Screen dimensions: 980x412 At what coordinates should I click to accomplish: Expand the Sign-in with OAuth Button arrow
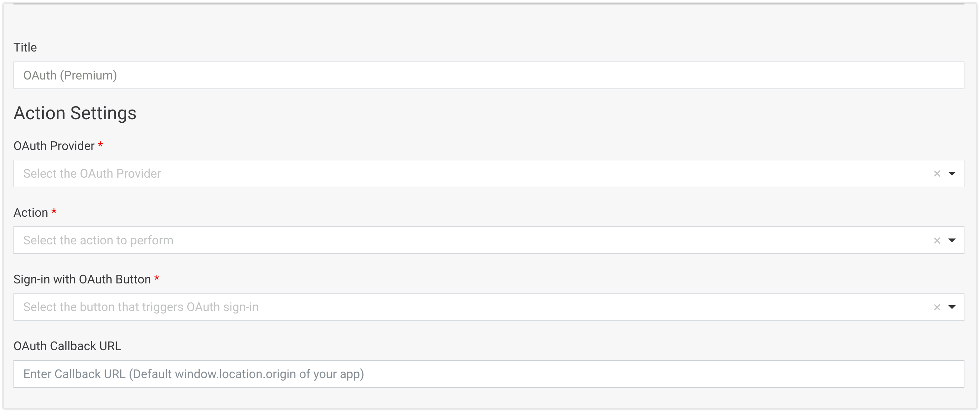click(x=952, y=307)
